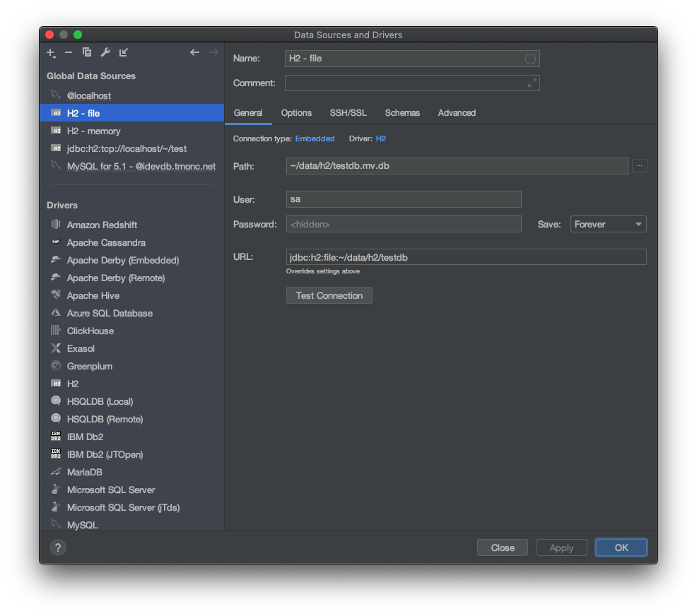Click the make global arrow icon

[124, 52]
